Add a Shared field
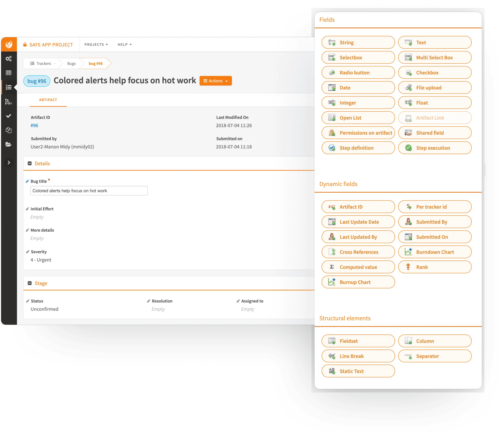 pos(435,133)
